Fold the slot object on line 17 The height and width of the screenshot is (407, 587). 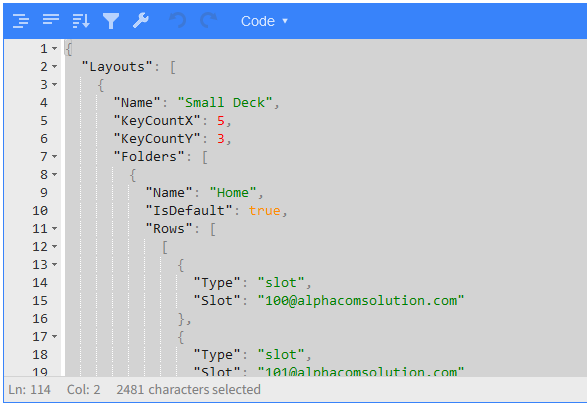tap(55, 336)
